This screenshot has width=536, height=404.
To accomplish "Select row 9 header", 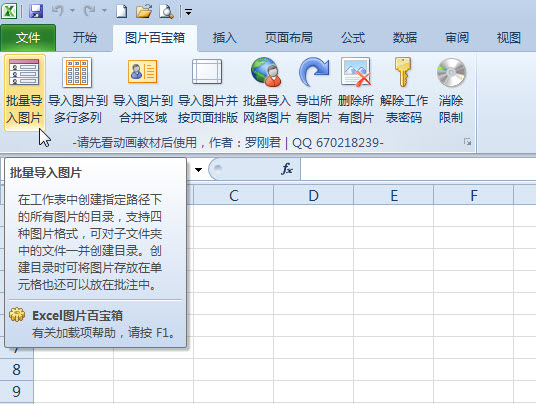I will coord(16,392).
